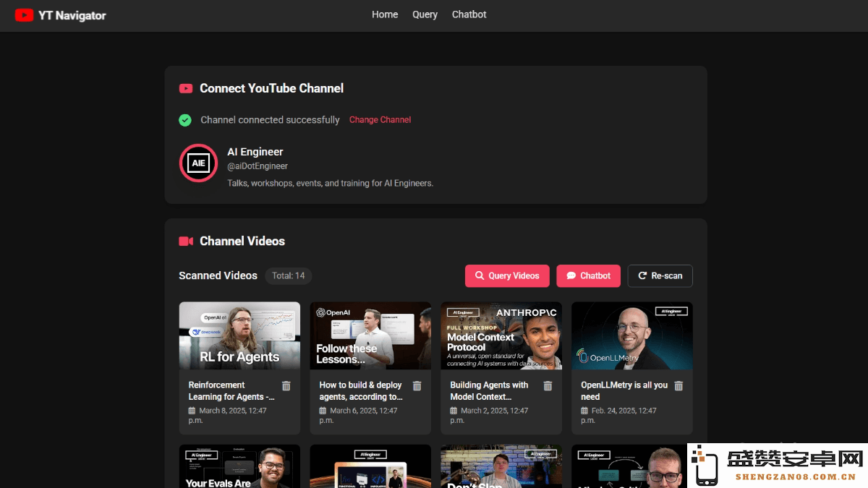
Task: Click the March 6, 2025 date text
Action: [358, 415]
